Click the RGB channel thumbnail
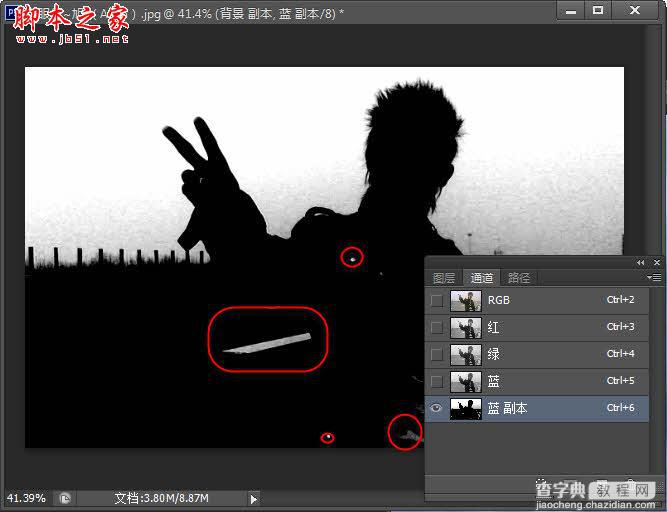Viewport: 667px width, 512px height. (x=466, y=300)
